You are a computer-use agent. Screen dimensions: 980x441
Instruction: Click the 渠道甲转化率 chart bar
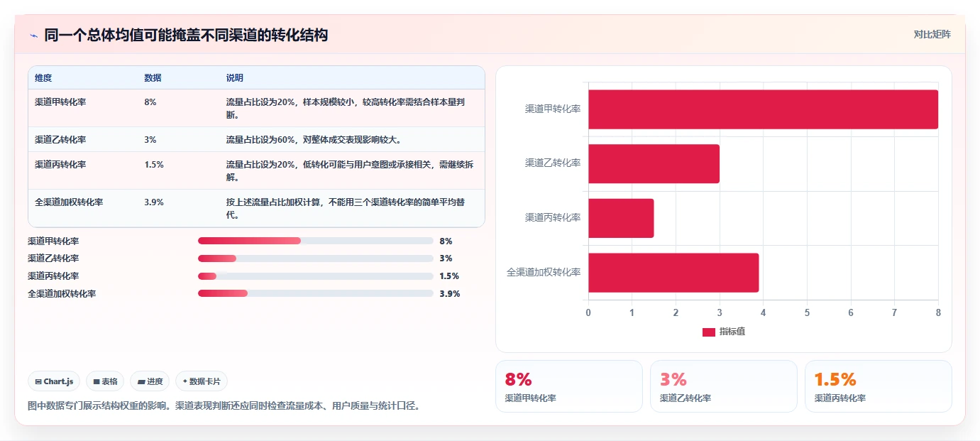click(x=763, y=109)
